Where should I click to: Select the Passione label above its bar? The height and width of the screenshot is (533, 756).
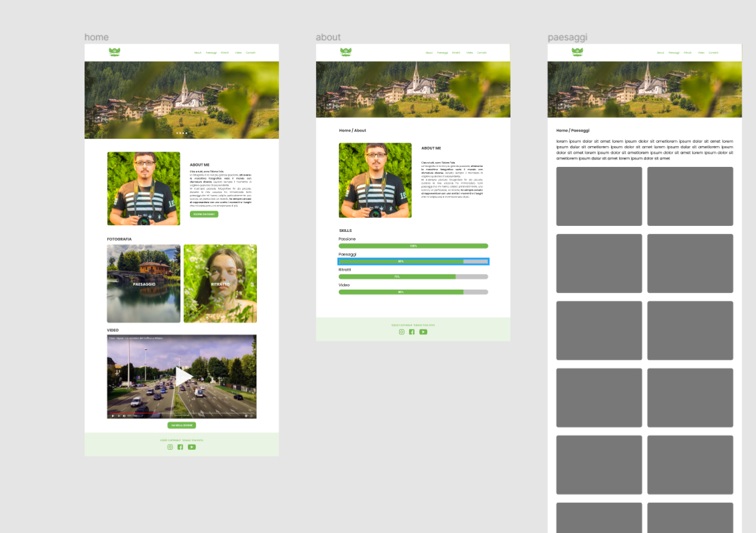click(x=347, y=239)
